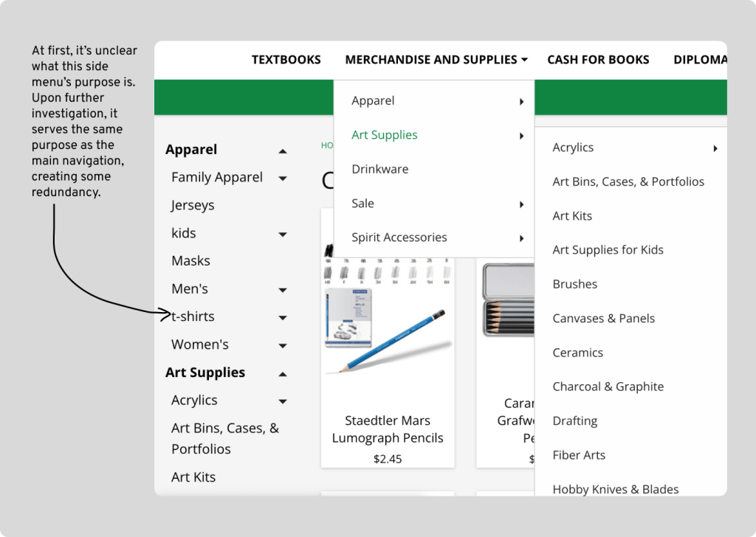Select Sale in the dropdown menu

point(362,204)
